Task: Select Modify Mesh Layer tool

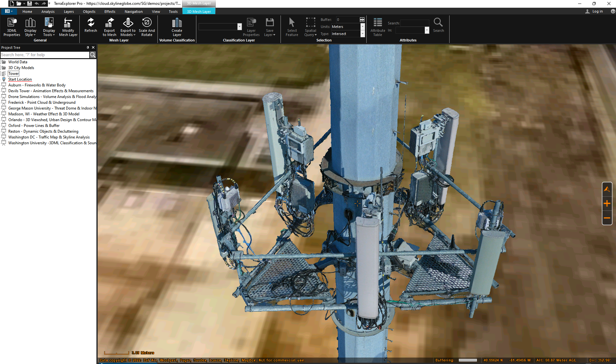Action: [x=68, y=27]
